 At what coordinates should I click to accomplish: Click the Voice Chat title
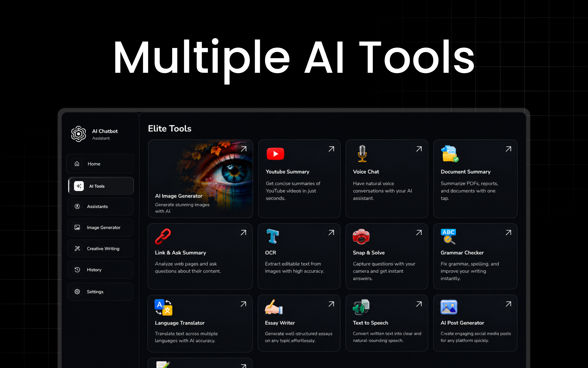click(366, 172)
